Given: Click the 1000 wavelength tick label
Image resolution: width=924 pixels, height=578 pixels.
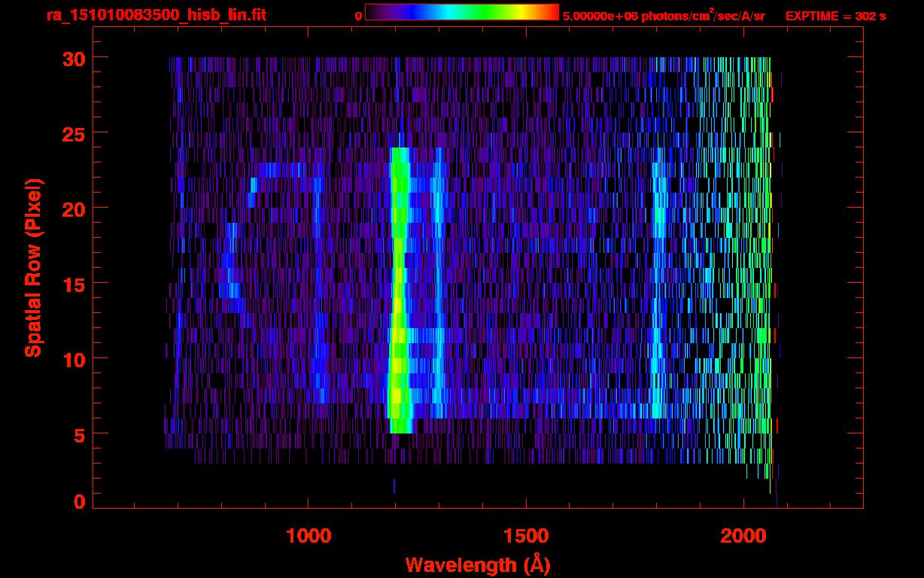Looking at the screenshot, I should (x=308, y=535).
